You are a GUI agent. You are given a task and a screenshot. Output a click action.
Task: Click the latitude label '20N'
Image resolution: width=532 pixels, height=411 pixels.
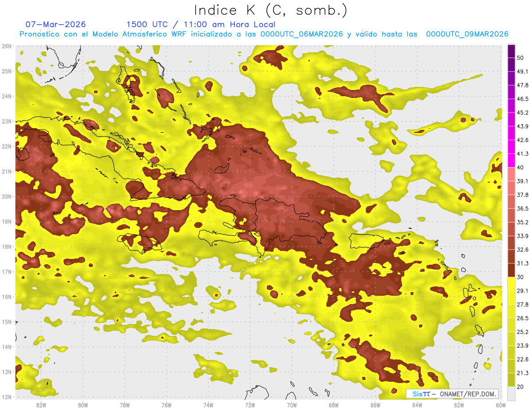pos(7,196)
